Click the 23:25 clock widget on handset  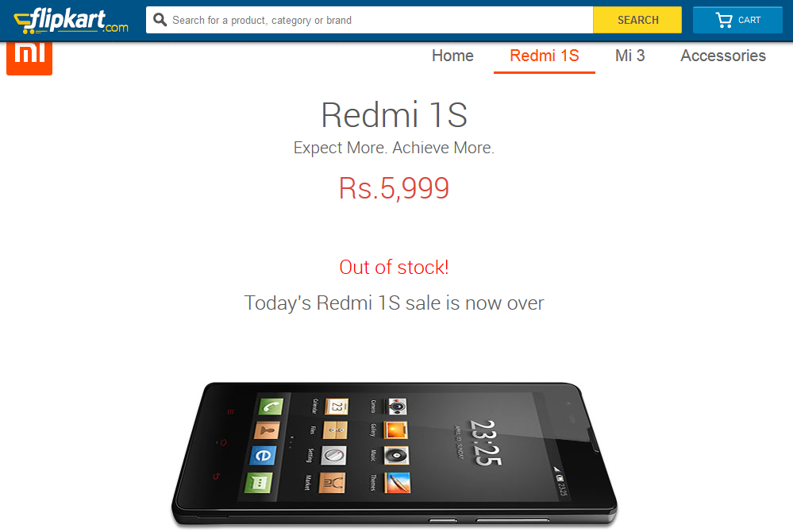[x=485, y=442]
